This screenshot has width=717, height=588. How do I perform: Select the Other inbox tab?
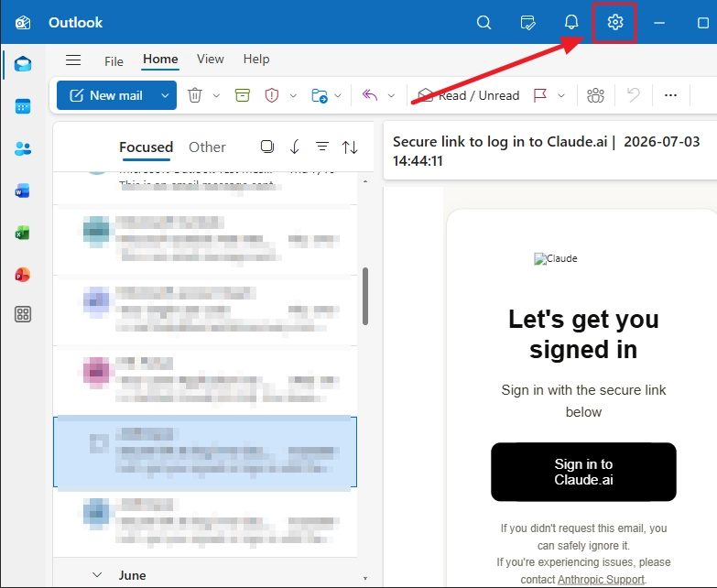coord(207,147)
